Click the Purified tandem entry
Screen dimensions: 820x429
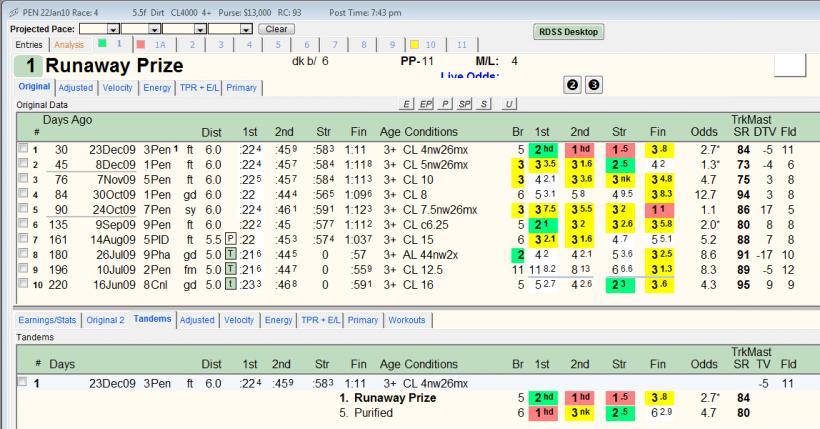(x=373, y=412)
